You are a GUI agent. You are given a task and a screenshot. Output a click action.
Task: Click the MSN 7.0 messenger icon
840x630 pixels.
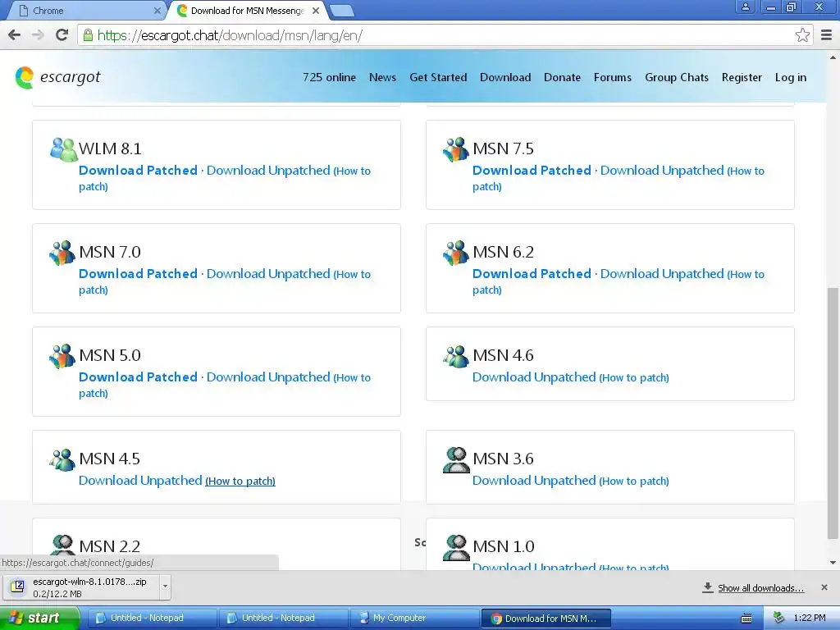(62, 253)
